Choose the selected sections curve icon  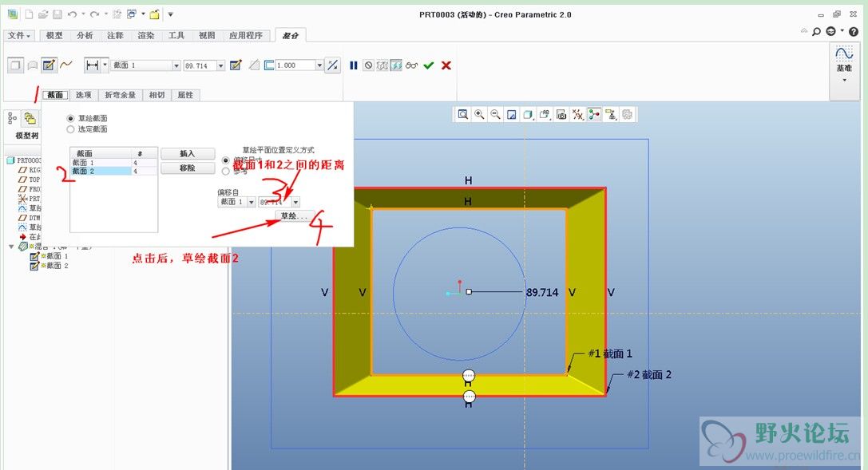point(66,65)
